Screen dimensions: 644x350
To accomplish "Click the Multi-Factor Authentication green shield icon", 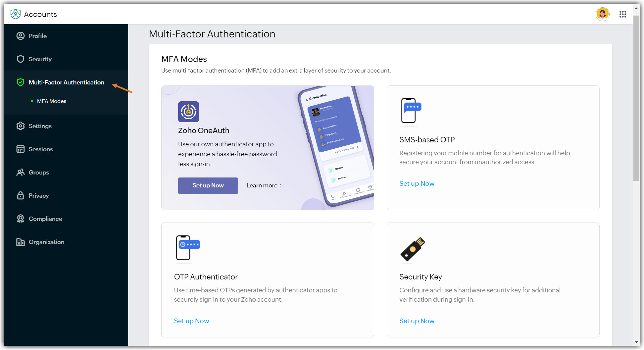I will coord(21,82).
